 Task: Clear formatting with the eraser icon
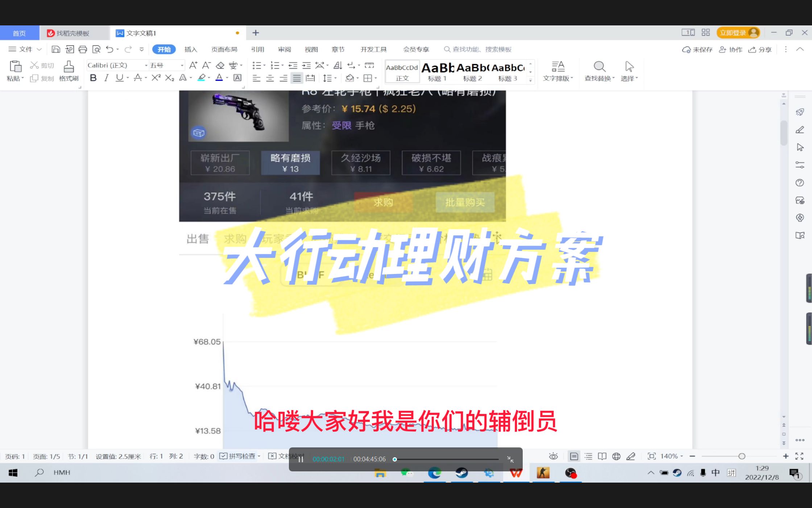[220, 65]
